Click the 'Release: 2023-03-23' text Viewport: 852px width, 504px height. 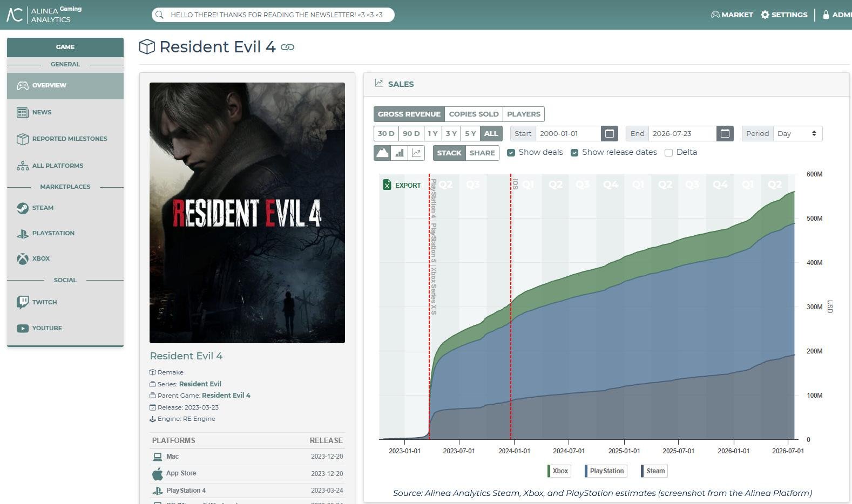pos(188,407)
